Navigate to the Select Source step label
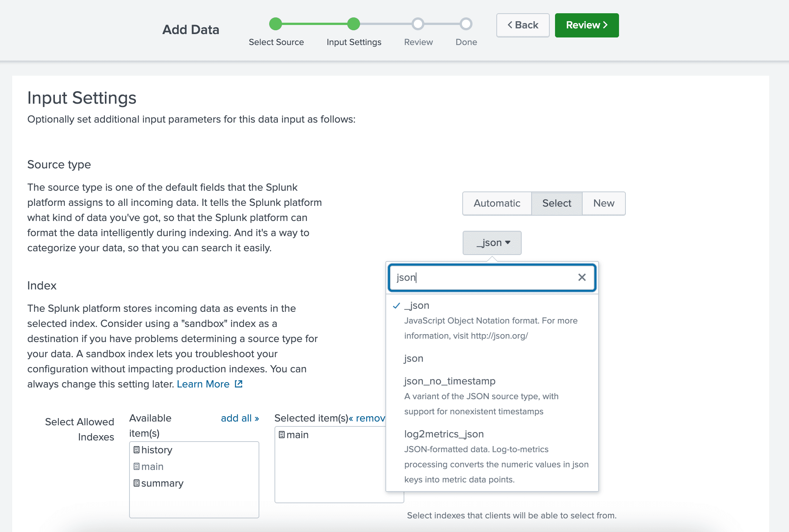 coord(276,42)
